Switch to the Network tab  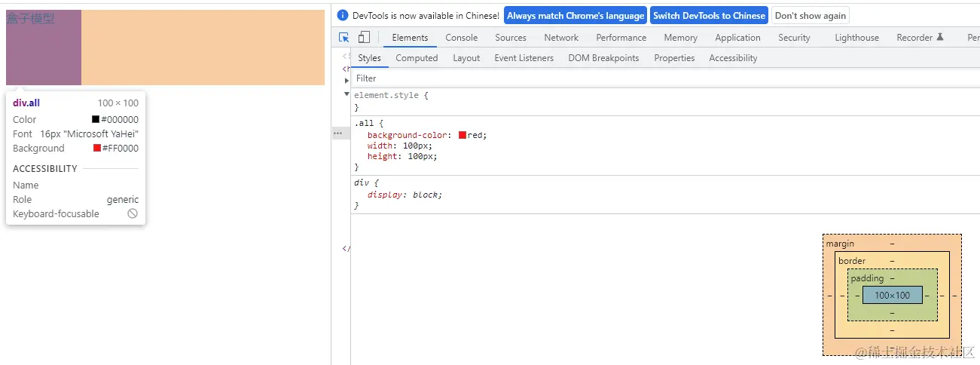[x=561, y=38]
